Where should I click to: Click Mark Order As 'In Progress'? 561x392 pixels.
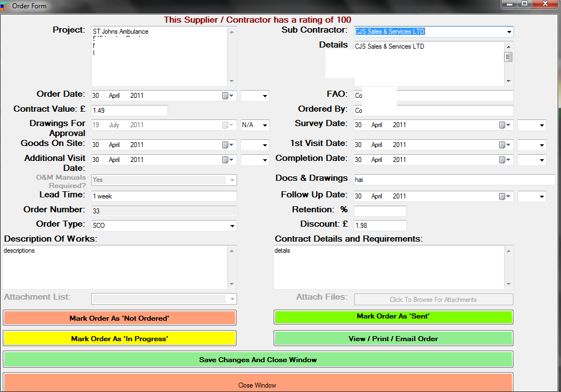tap(119, 338)
